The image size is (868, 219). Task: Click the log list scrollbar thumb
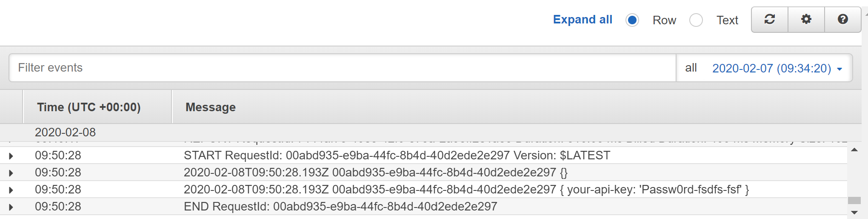click(x=854, y=200)
